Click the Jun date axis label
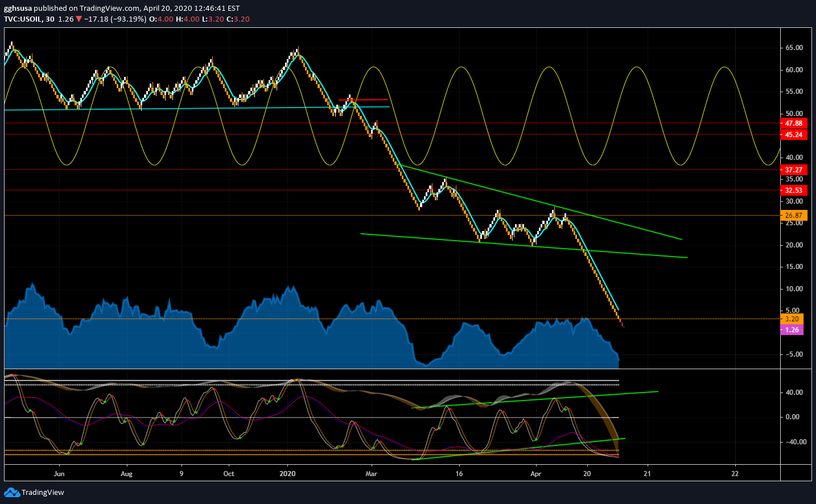This screenshot has height=504, width=816. tap(59, 473)
